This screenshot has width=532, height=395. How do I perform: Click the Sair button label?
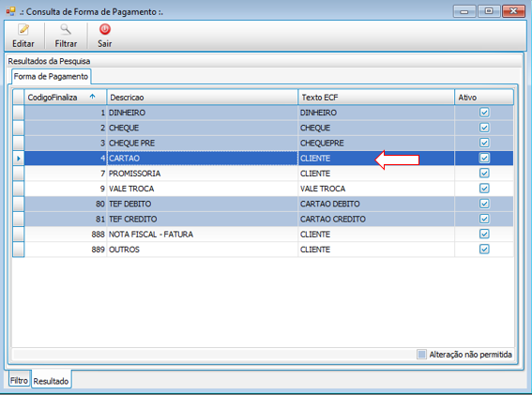(x=105, y=44)
